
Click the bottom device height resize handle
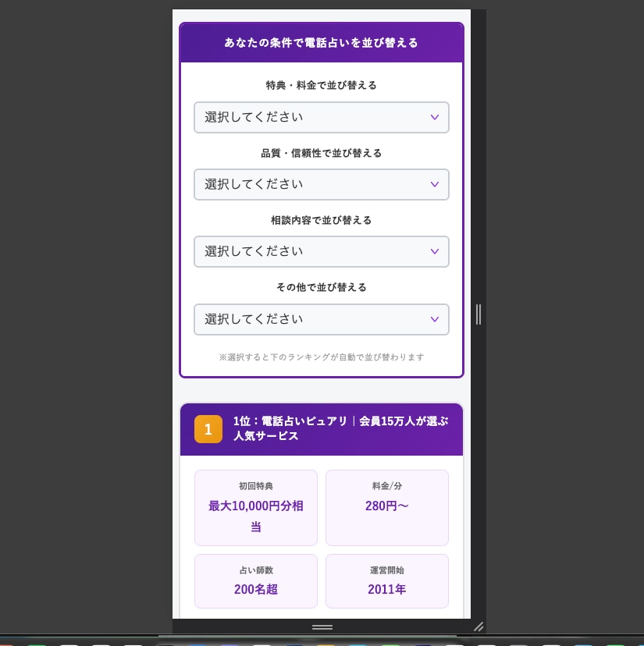[x=322, y=627]
